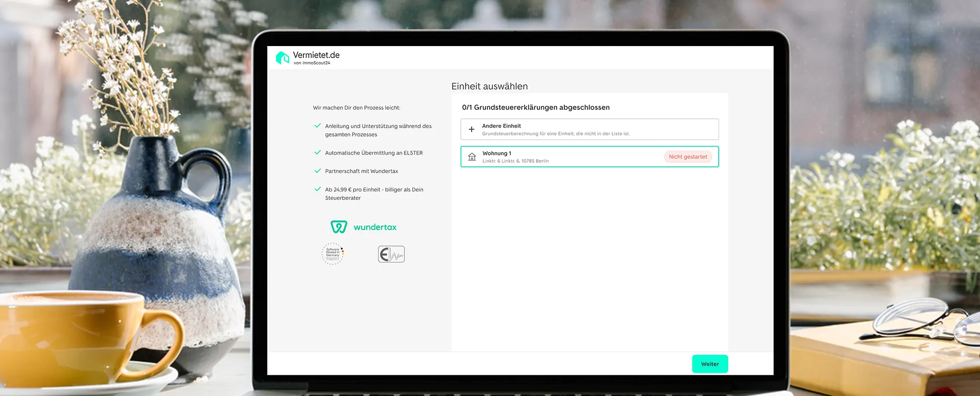The height and width of the screenshot is (396, 980).
Task: Click the checkmark beside Automatische Übermittlung an ELSTER
Action: coord(318,152)
